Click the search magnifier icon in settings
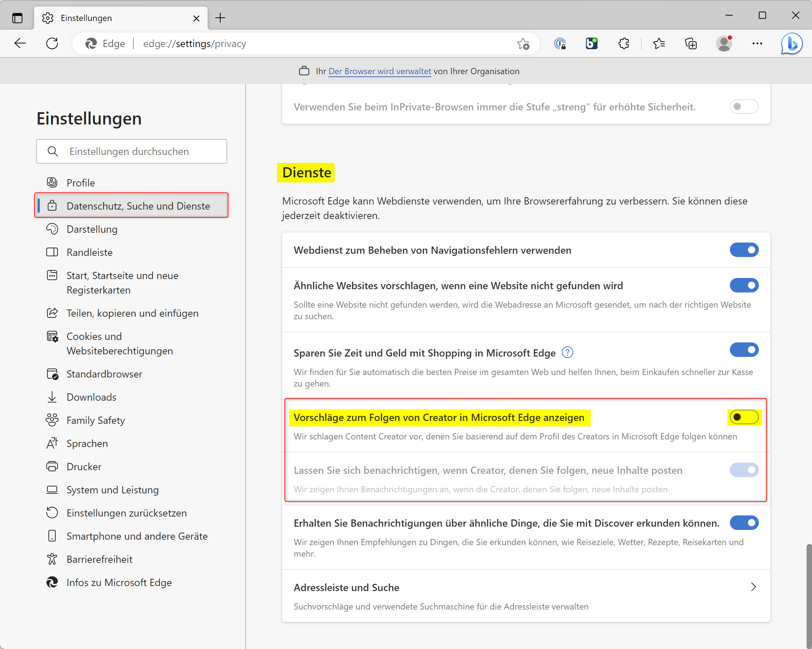 point(53,151)
